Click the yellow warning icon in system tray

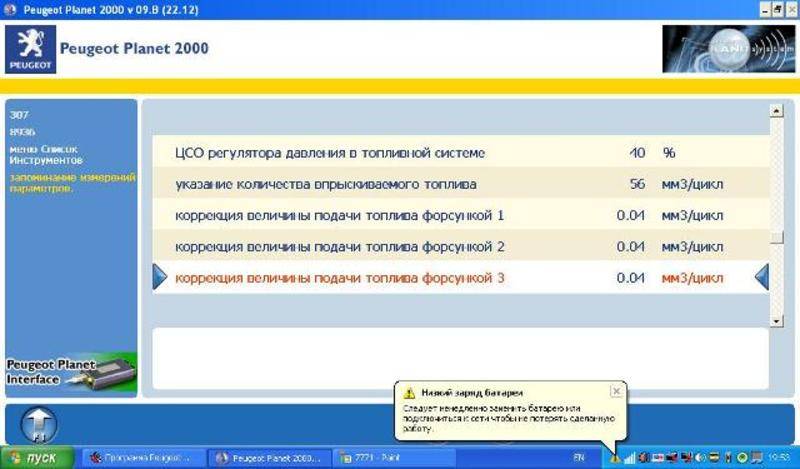coord(614,458)
